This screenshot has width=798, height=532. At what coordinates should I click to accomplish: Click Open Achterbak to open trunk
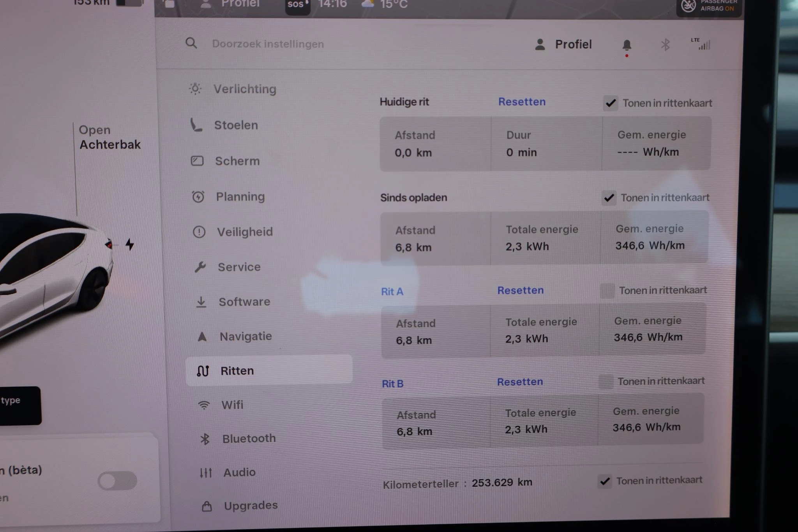[110, 137]
